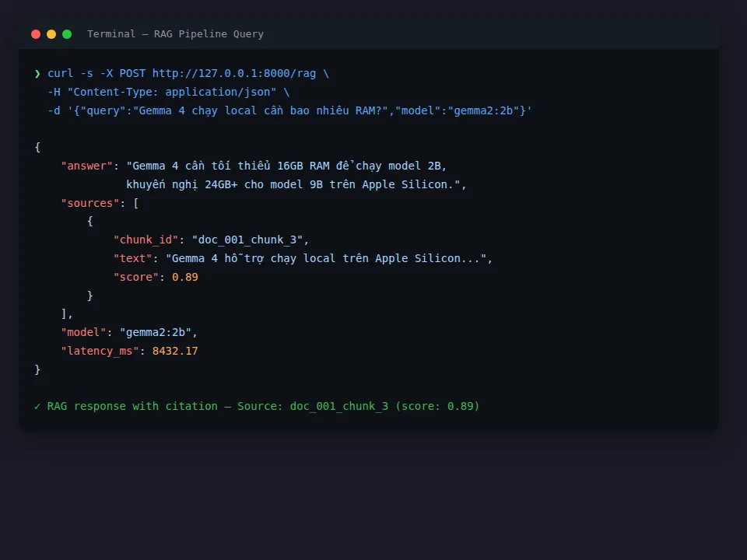Viewport: 747px width, 560px height.
Task: Click the "answer" JSON key
Action: click(x=86, y=166)
